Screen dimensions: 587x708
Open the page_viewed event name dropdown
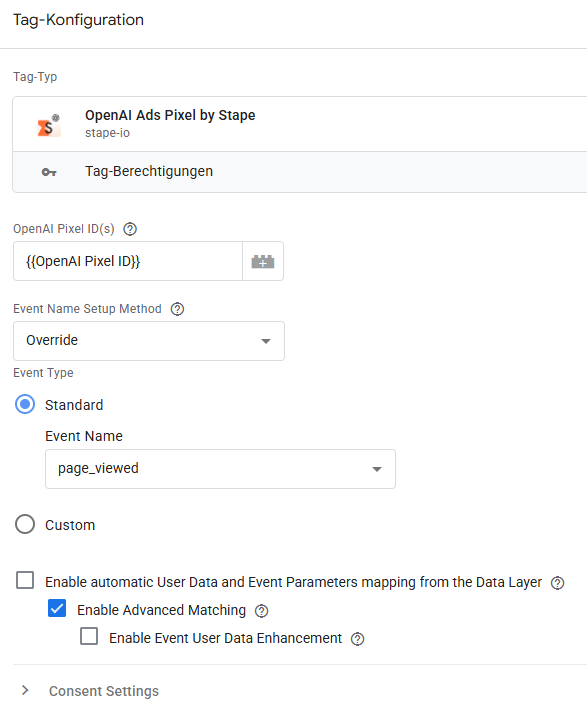pyautogui.click(x=220, y=469)
